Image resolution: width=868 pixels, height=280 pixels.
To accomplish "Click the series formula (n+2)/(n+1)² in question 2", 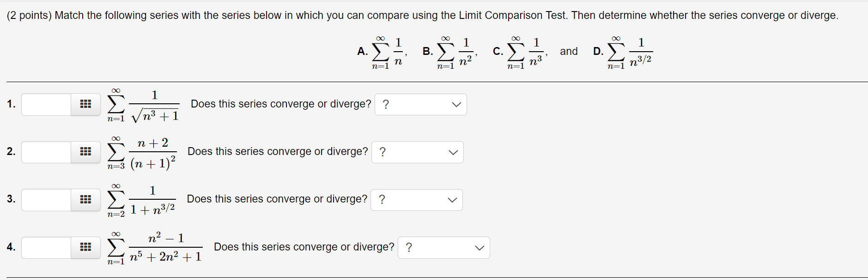I will pyautogui.click(x=142, y=153).
